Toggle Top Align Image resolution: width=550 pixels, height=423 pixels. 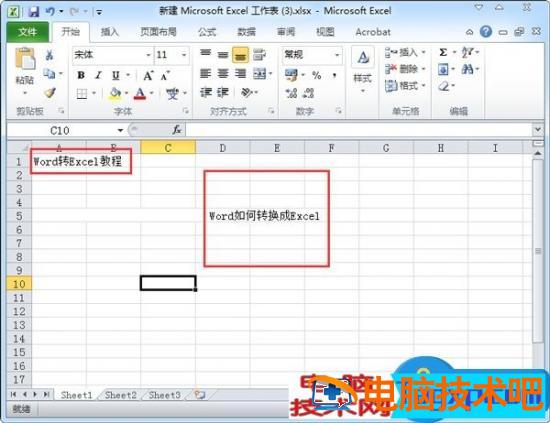pos(206,54)
